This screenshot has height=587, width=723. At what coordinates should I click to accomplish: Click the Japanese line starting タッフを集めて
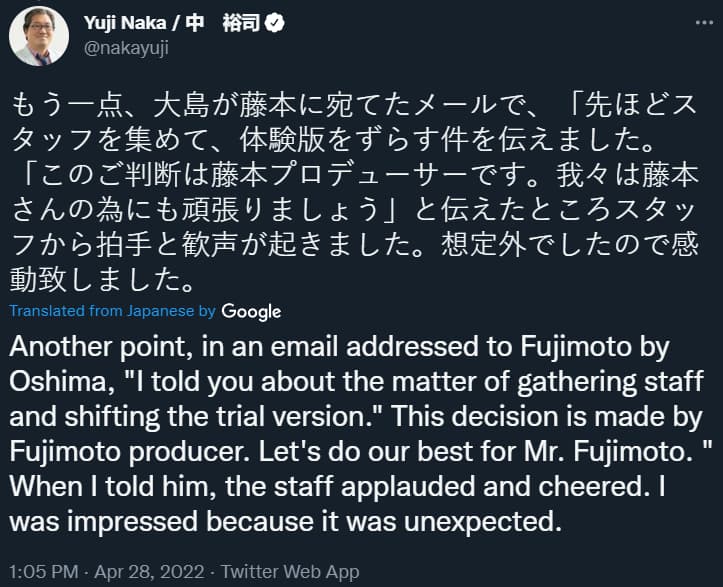[332, 140]
